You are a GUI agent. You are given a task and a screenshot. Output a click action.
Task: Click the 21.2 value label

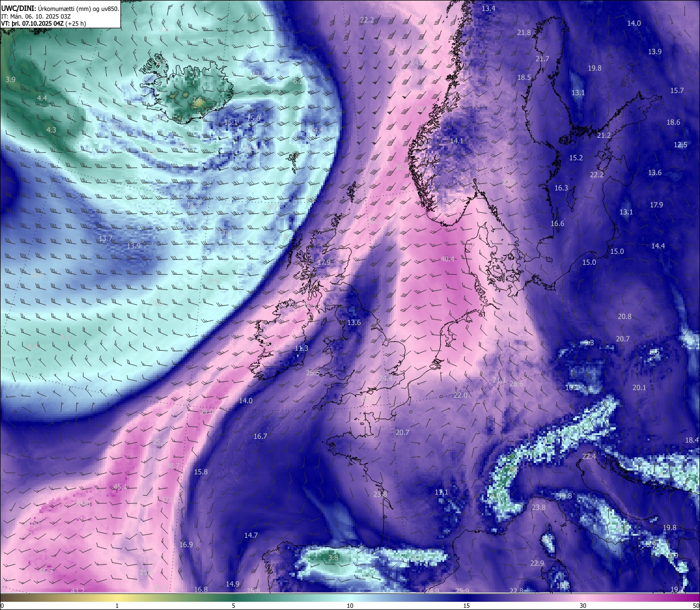[x=604, y=135]
